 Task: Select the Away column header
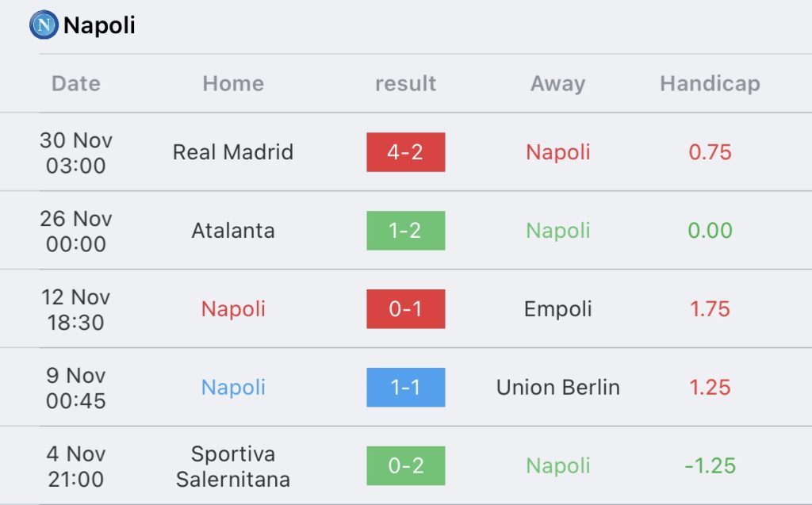pos(557,84)
